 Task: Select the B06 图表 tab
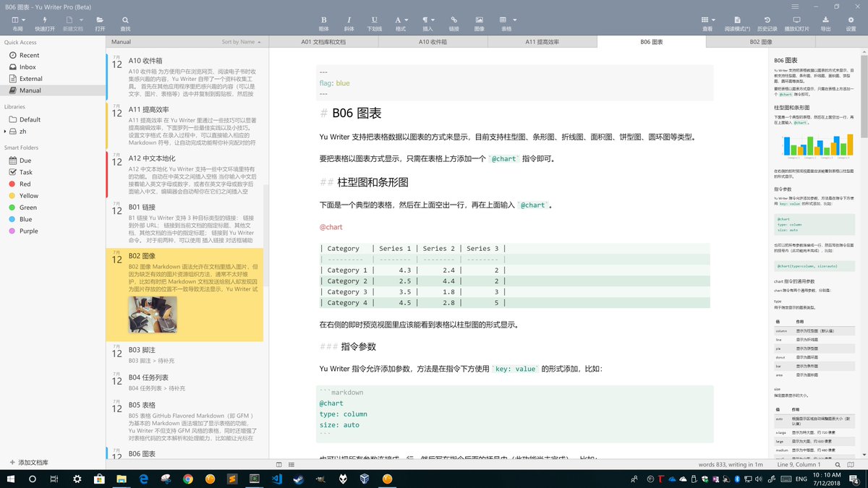coord(651,42)
